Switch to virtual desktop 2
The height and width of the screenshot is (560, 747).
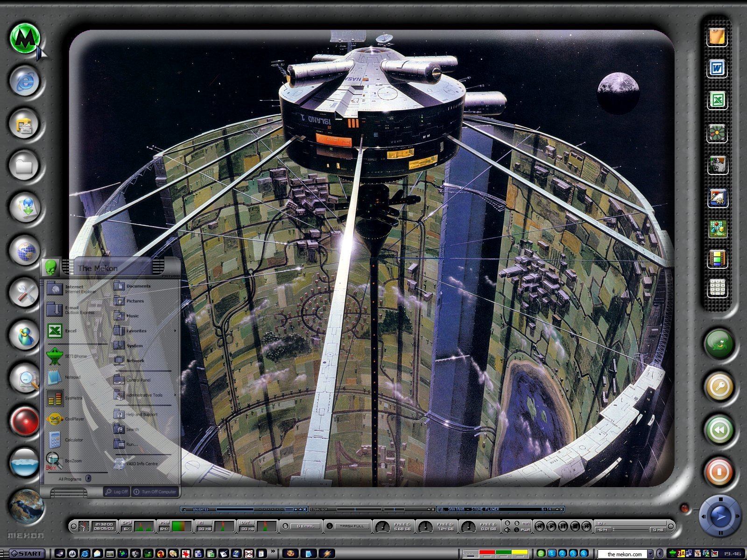coord(563,553)
